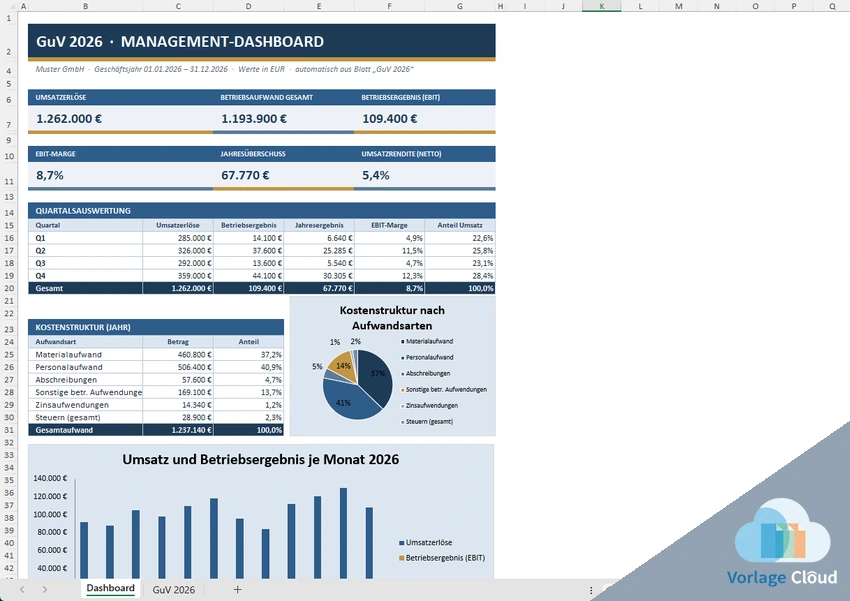Select the Materialaufwand row label
The width and height of the screenshot is (850, 601).
68,354
